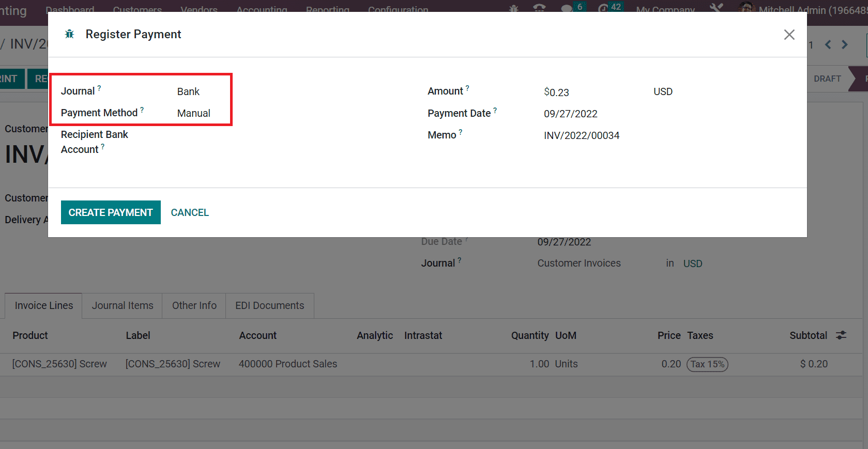Click product cell [CONS_25630] Screw
Viewport: 868px width, 449px height.
point(59,364)
